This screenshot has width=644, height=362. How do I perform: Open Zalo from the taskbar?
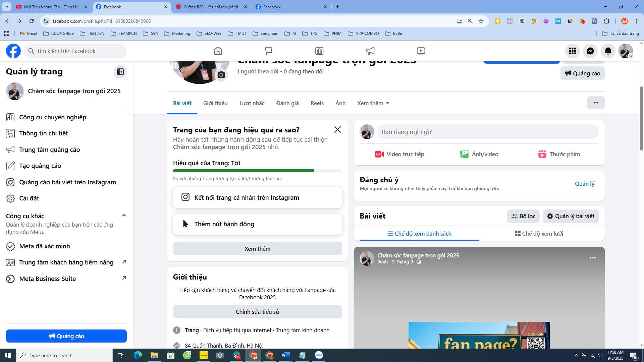pyautogui.click(x=319, y=355)
